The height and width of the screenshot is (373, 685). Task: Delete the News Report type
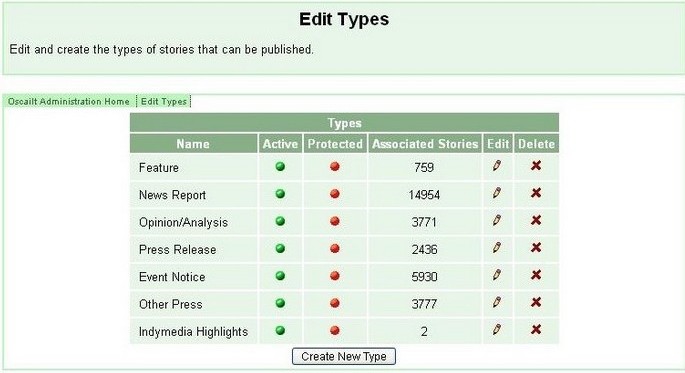point(536,193)
